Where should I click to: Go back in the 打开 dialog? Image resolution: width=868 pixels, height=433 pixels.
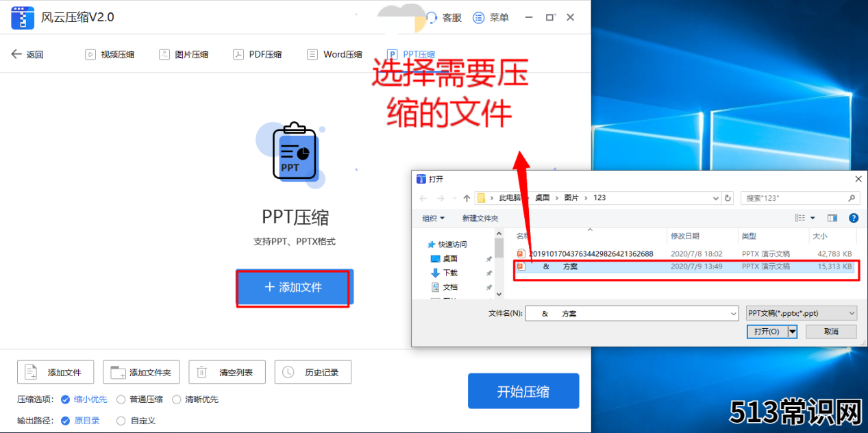pos(423,198)
